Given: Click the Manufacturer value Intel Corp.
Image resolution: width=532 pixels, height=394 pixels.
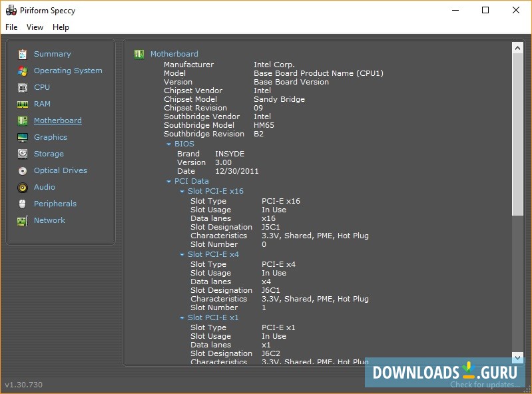Looking at the screenshot, I should click(274, 65).
